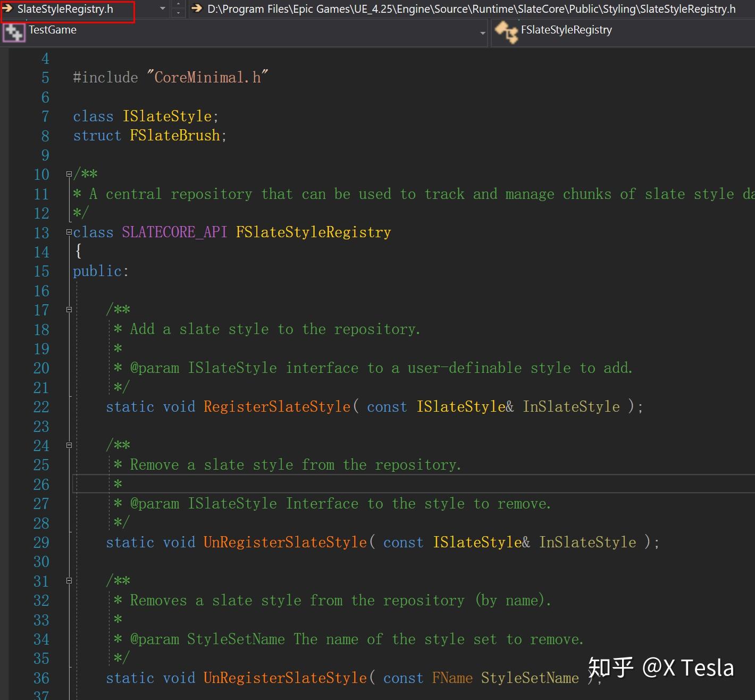755x700 pixels.
Task: Open the SlateStyleRegistry.h tab dropdown arrow
Action: click(163, 9)
